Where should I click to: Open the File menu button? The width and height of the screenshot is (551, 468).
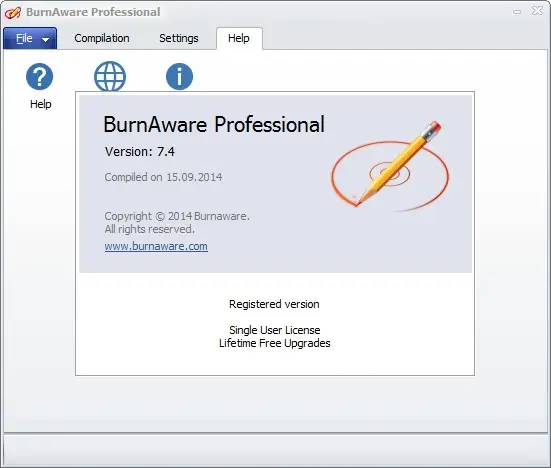coord(30,38)
